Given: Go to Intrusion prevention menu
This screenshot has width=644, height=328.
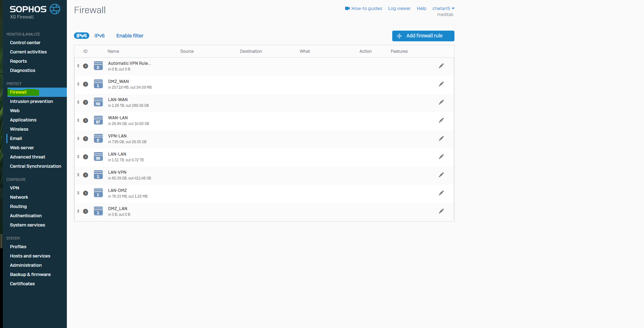Looking at the screenshot, I should pos(32,101).
